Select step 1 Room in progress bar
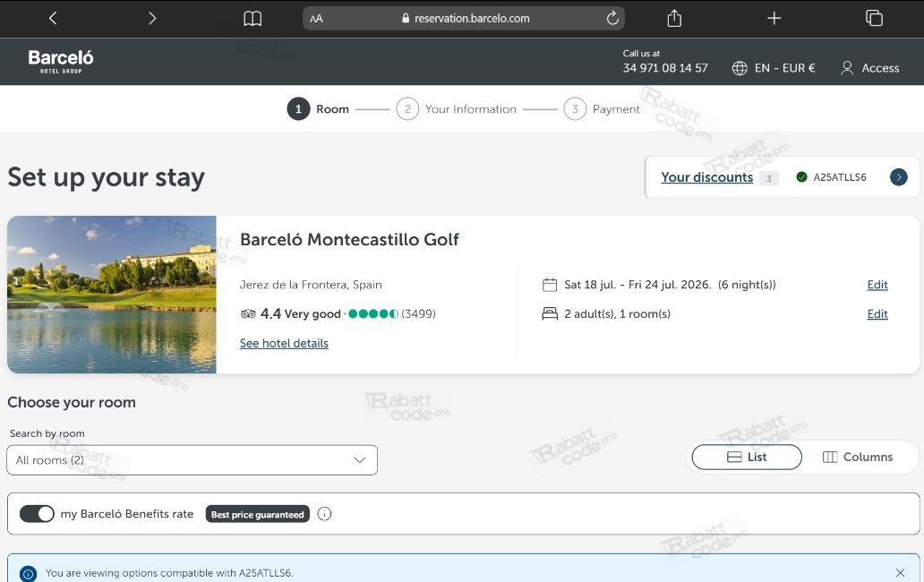The image size is (924, 582). pyautogui.click(x=318, y=109)
